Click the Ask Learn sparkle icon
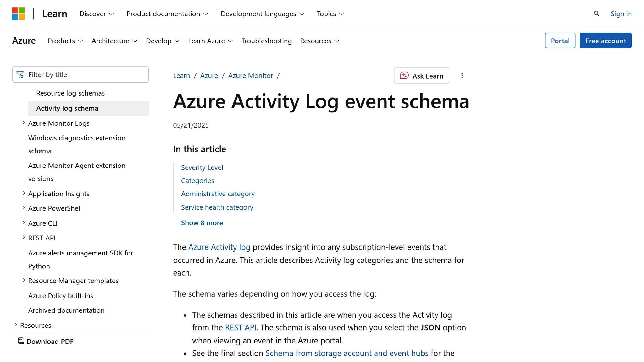This screenshot has height=362, width=644. [404, 75]
